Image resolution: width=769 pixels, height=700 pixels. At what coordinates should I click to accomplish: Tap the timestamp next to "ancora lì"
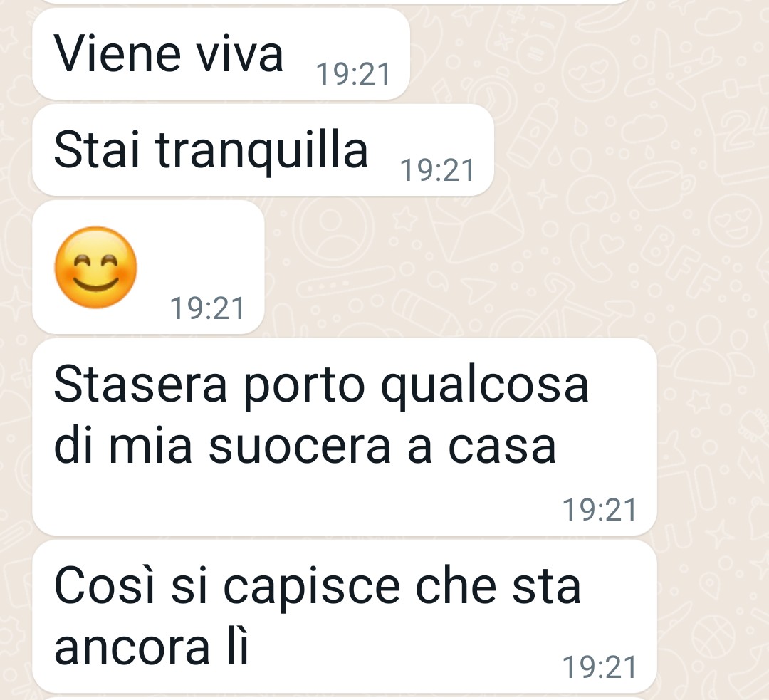click(600, 667)
